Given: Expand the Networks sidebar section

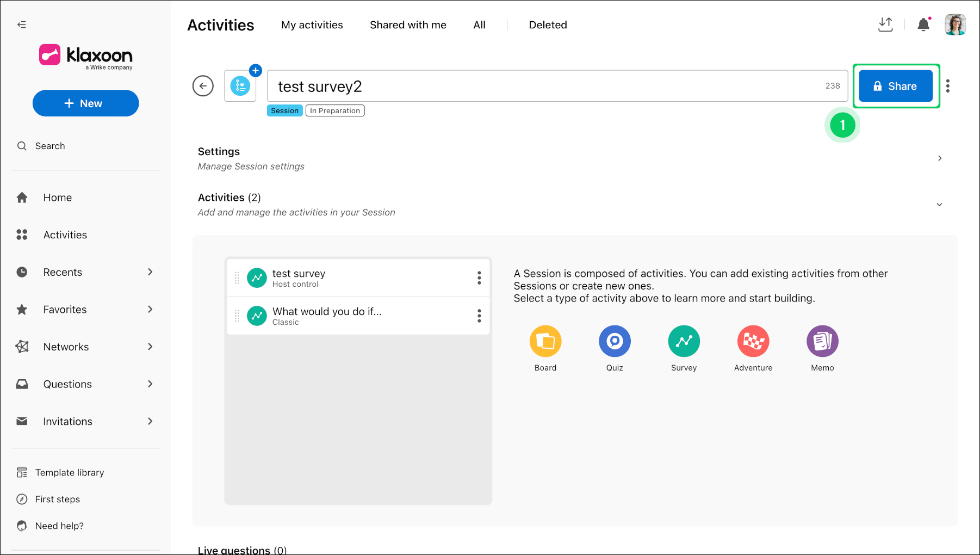Looking at the screenshot, I should 150,347.
